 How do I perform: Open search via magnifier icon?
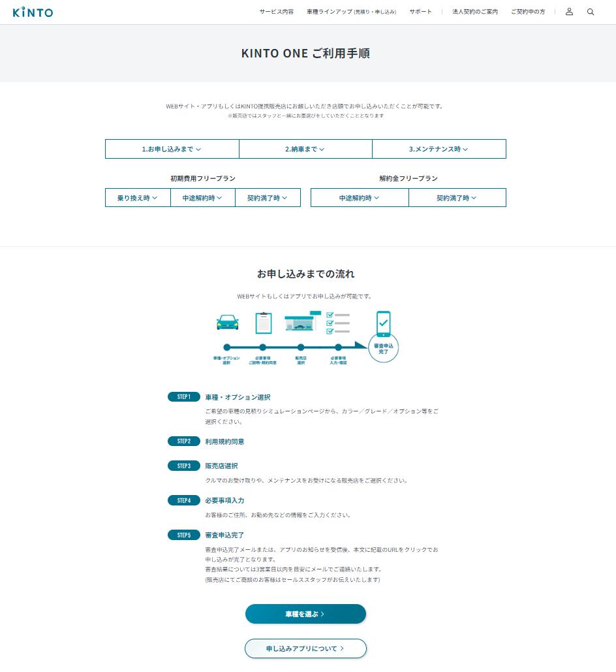[x=591, y=12]
